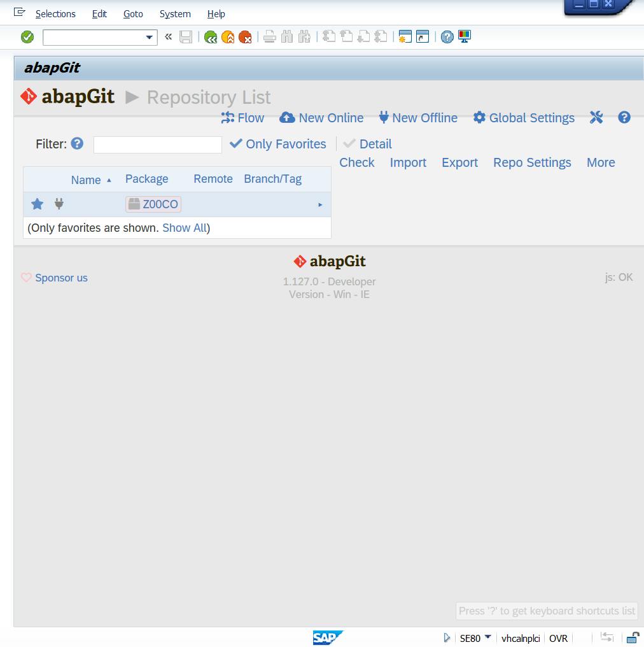Open the More menu
Screen dimensions: 644x647
601,162
